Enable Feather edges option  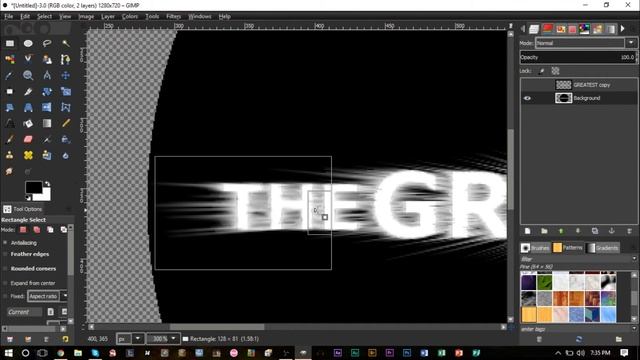5,254
